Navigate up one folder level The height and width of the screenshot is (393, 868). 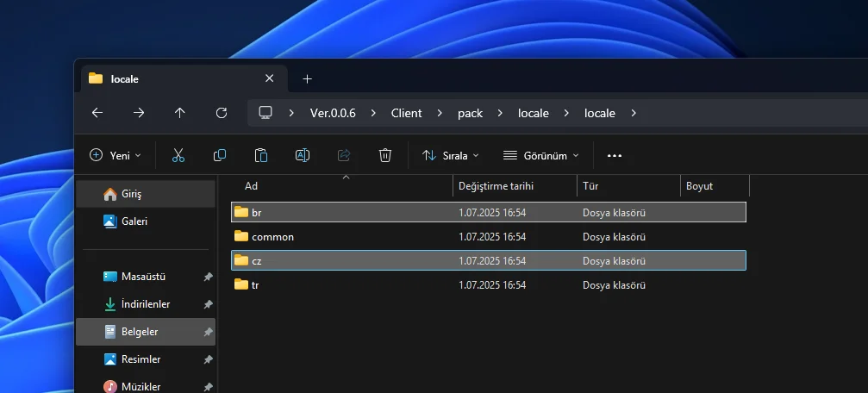coord(180,113)
